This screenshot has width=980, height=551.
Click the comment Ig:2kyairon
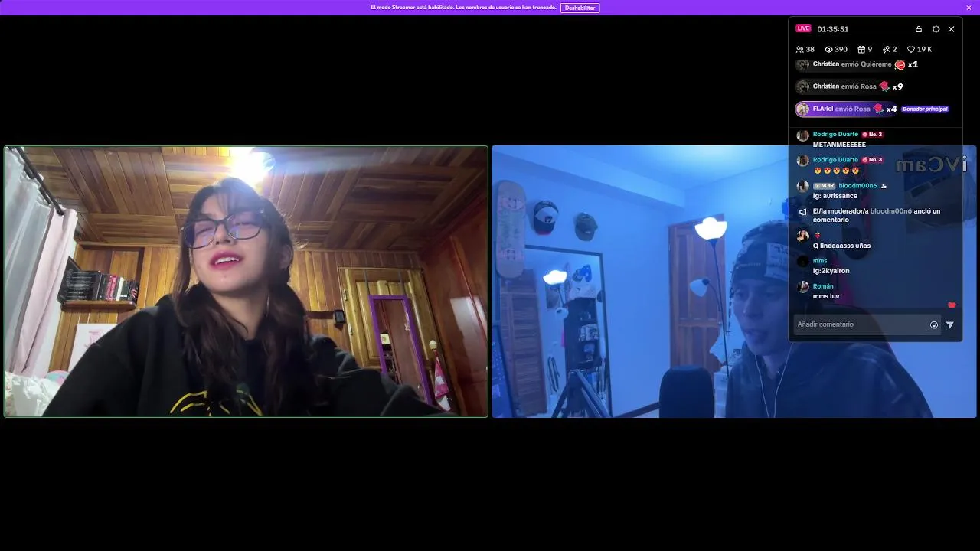pos(831,271)
